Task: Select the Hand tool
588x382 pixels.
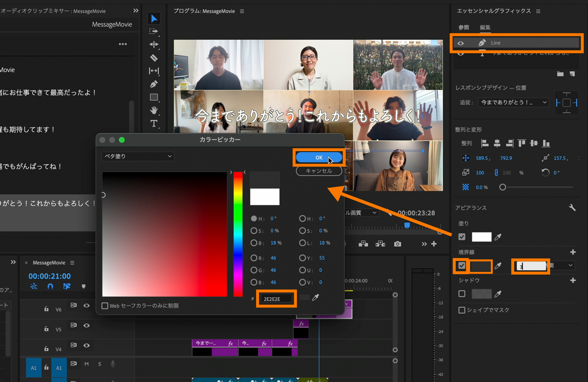Action: click(154, 110)
